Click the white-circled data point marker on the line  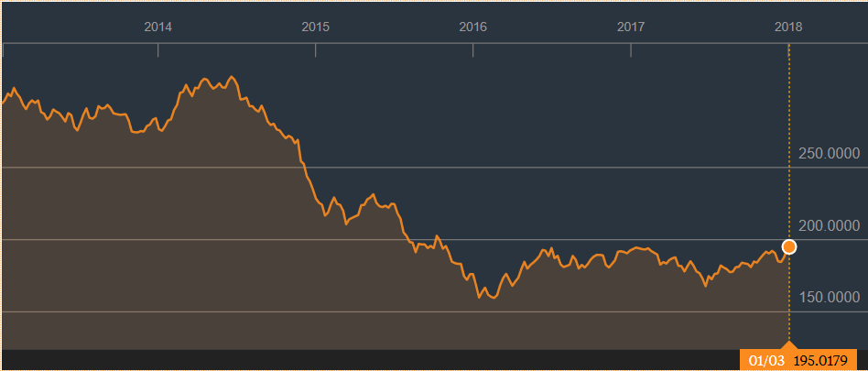point(789,247)
